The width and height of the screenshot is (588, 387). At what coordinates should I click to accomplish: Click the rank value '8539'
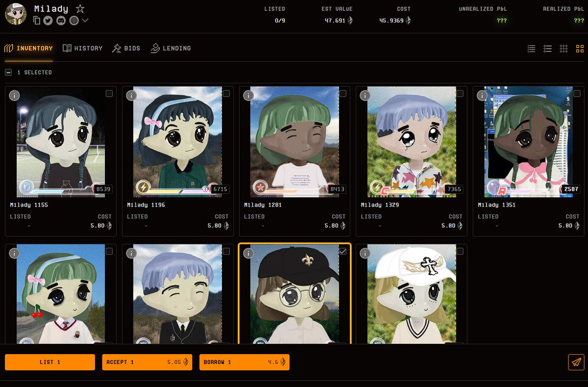click(x=103, y=189)
